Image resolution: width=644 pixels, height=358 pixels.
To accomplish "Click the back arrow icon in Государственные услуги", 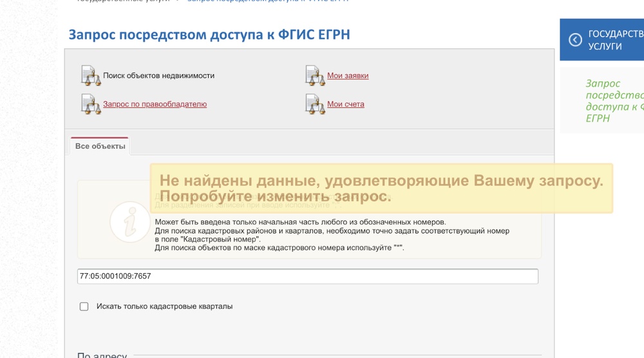I will pos(575,40).
